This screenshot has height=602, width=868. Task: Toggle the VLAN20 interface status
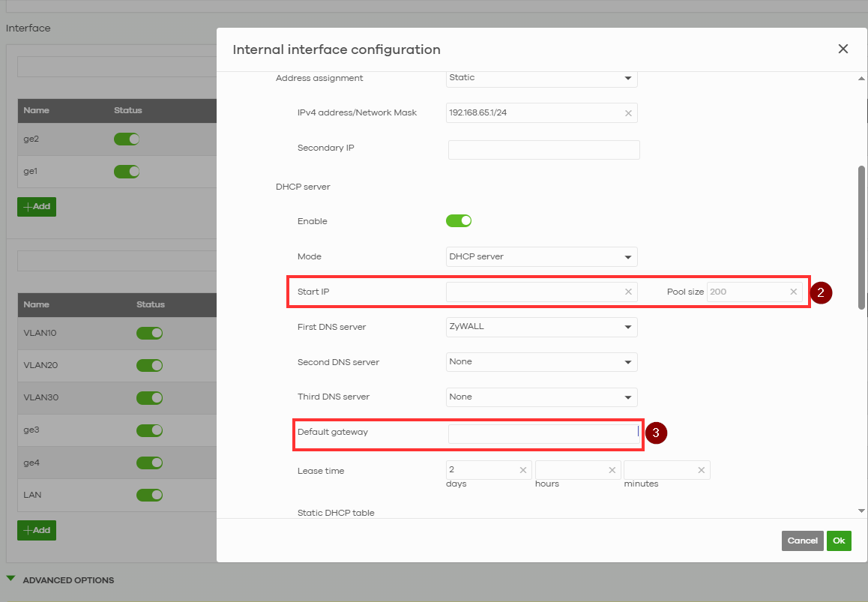[x=149, y=365]
